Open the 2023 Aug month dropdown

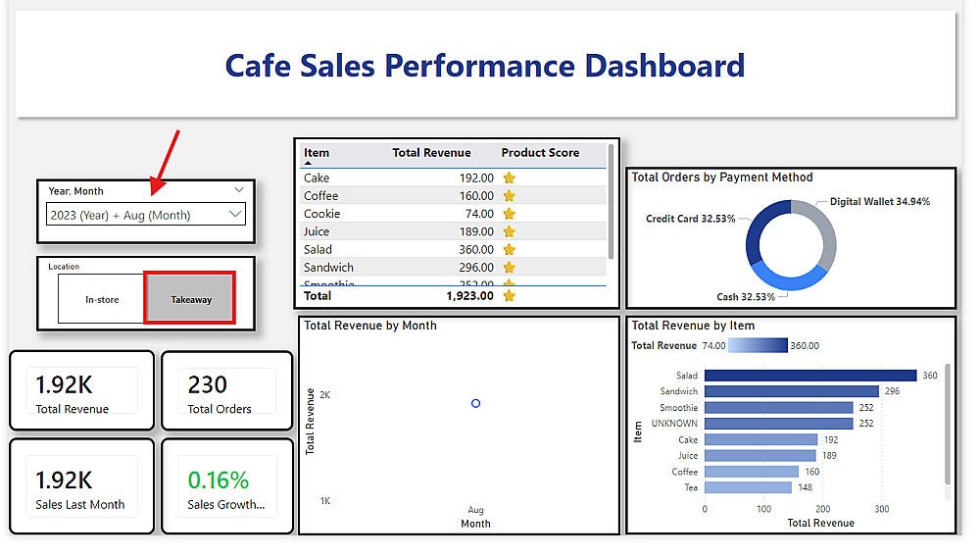point(146,215)
